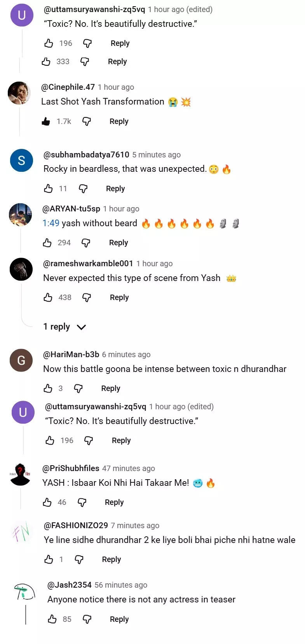Like @subhambadatya7610's beardless Rocky comment

[x=48, y=188]
